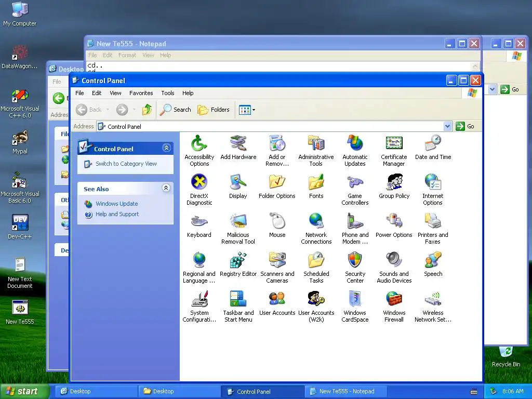Open Windows Firewall icon
Viewport: 532px width, 399px height.
pos(394,307)
